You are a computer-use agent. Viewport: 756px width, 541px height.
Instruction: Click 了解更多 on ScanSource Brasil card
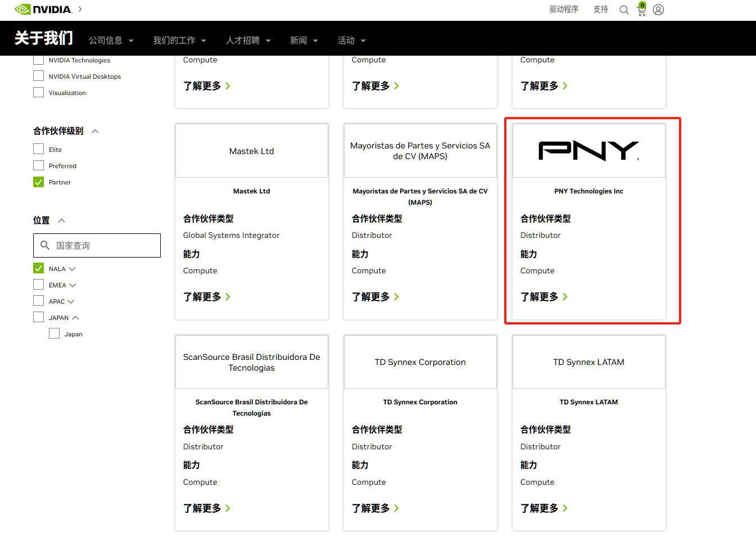pyautogui.click(x=207, y=508)
